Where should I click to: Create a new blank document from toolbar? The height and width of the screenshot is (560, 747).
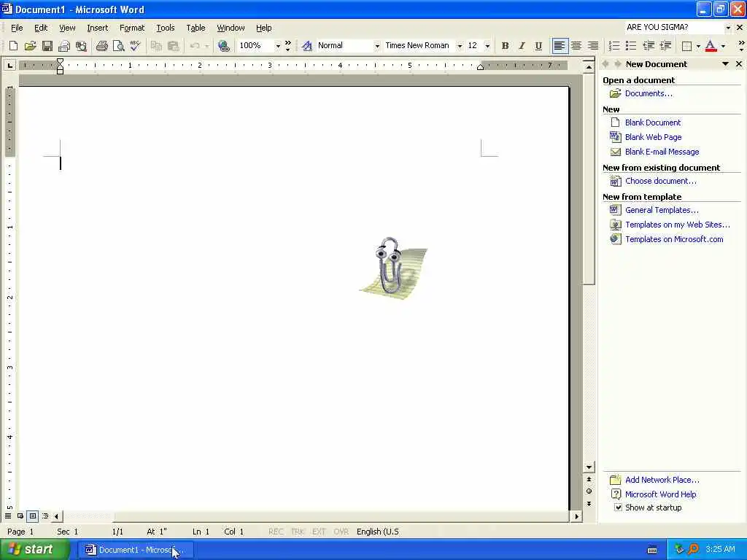[x=13, y=46]
